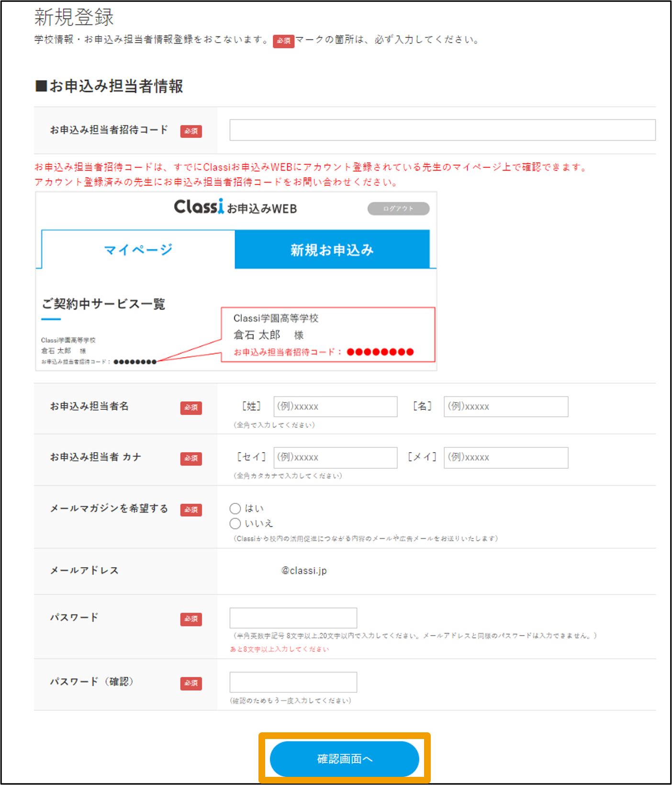Image resolution: width=672 pixels, height=785 pixels.
Task: Click the パスワード(確認) input field
Action: (x=293, y=682)
